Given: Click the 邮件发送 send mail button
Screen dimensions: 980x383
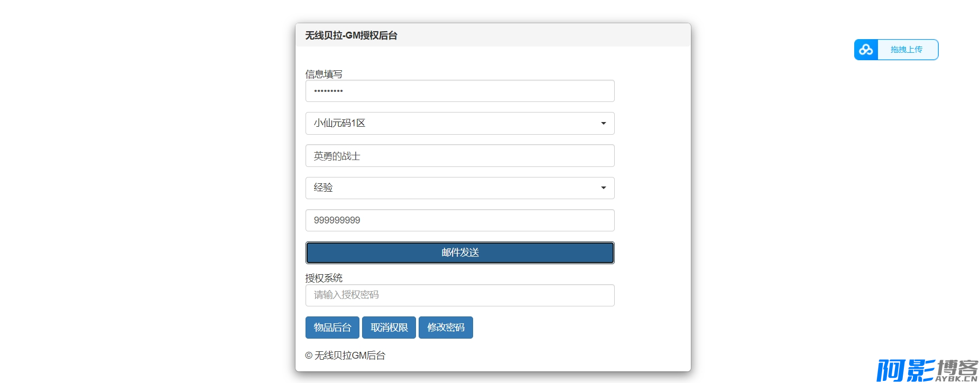Looking at the screenshot, I should pyautogui.click(x=460, y=253).
